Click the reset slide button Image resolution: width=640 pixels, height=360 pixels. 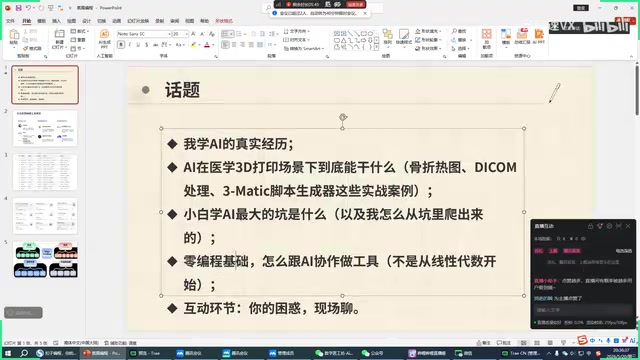click(79, 40)
